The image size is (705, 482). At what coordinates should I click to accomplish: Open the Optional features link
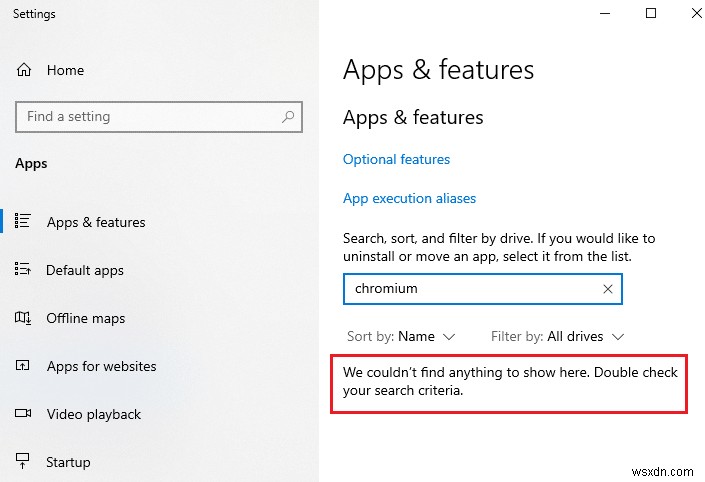pos(396,159)
